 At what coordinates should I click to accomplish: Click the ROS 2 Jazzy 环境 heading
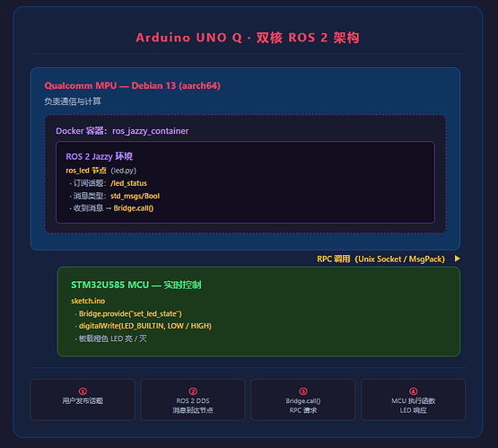pyautogui.click(x=99, y=156)
